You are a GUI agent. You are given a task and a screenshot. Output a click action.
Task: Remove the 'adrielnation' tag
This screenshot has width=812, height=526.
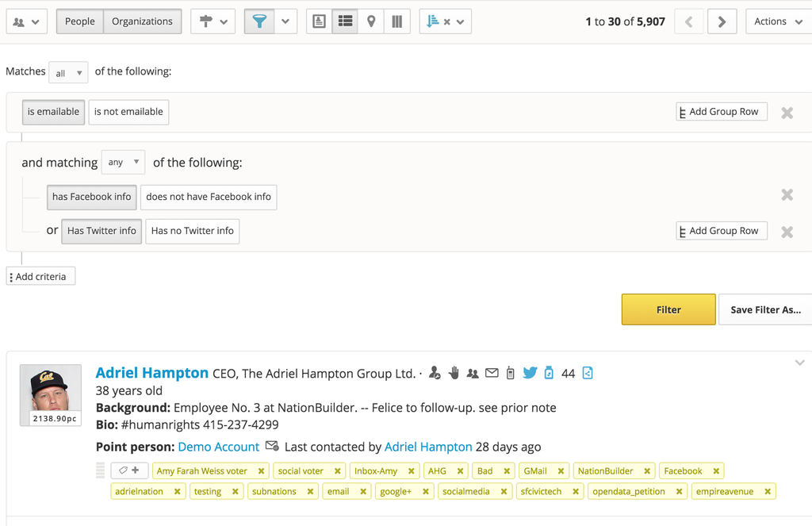coord(177,491)
